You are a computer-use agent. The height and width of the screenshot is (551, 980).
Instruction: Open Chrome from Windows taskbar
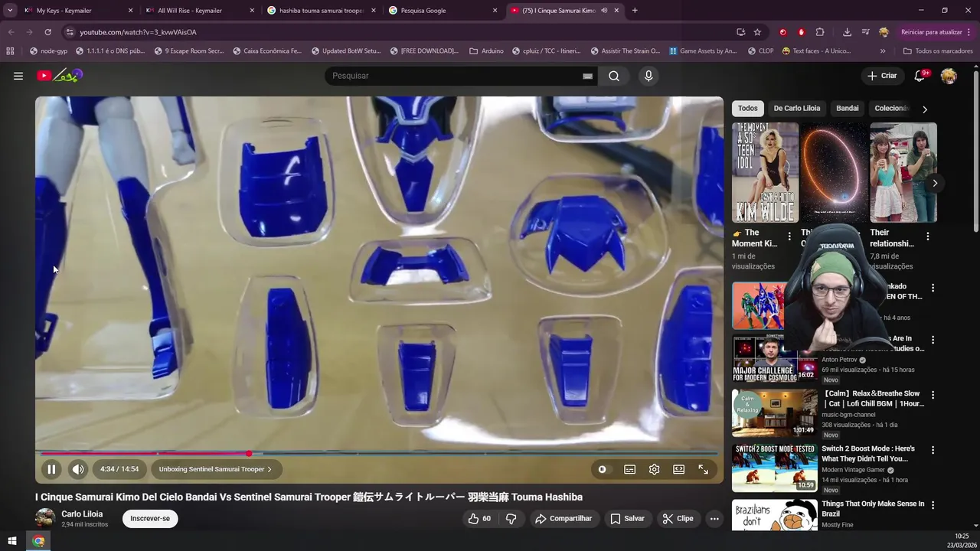[38, 541]
